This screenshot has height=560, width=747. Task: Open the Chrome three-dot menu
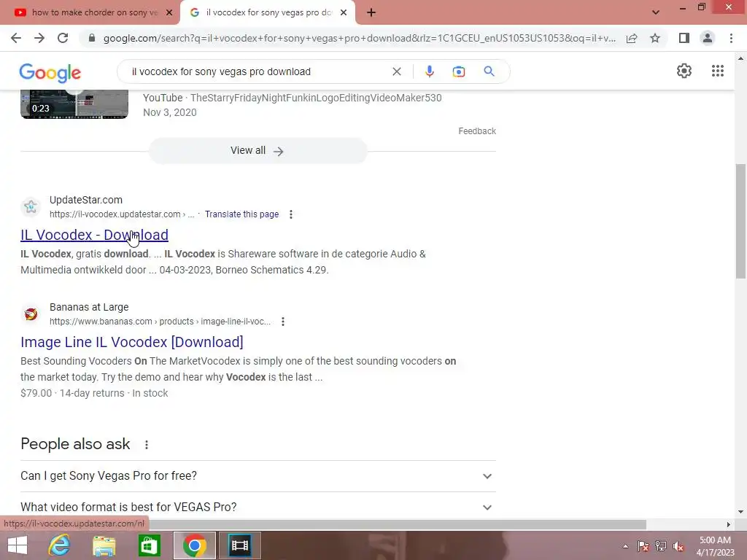[731, 38]
